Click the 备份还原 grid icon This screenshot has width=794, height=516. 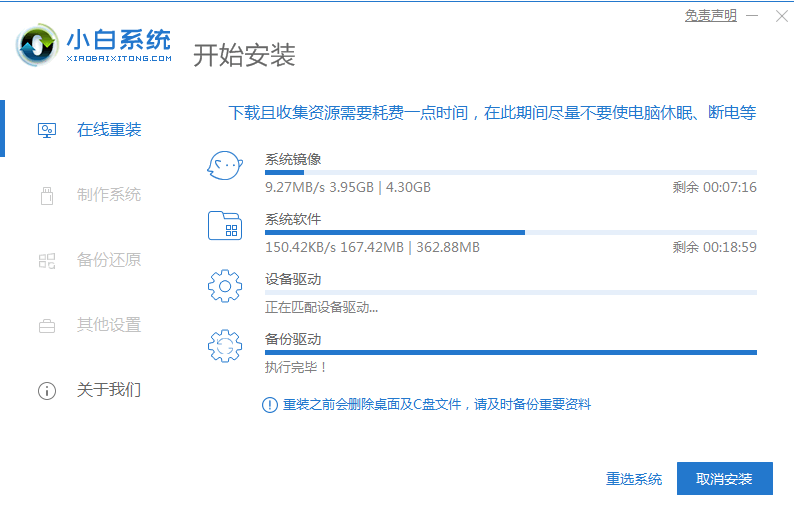[x=47, y=260]
